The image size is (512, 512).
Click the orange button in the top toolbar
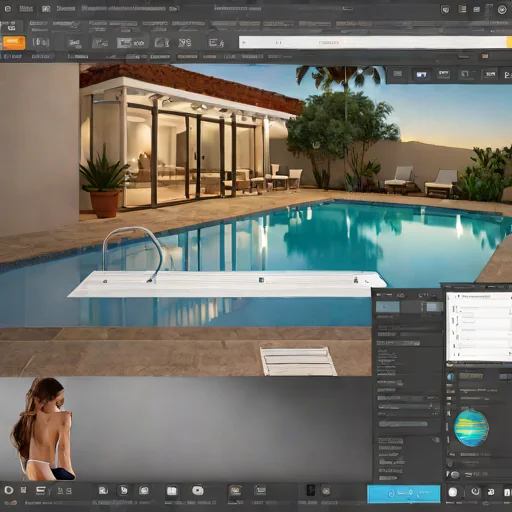(14, 42)
